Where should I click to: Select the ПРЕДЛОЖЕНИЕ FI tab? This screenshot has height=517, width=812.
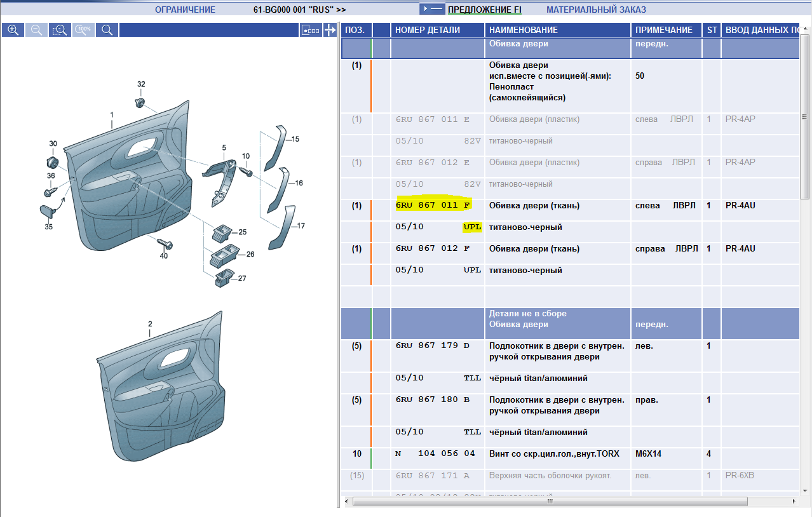click(484, 10)
